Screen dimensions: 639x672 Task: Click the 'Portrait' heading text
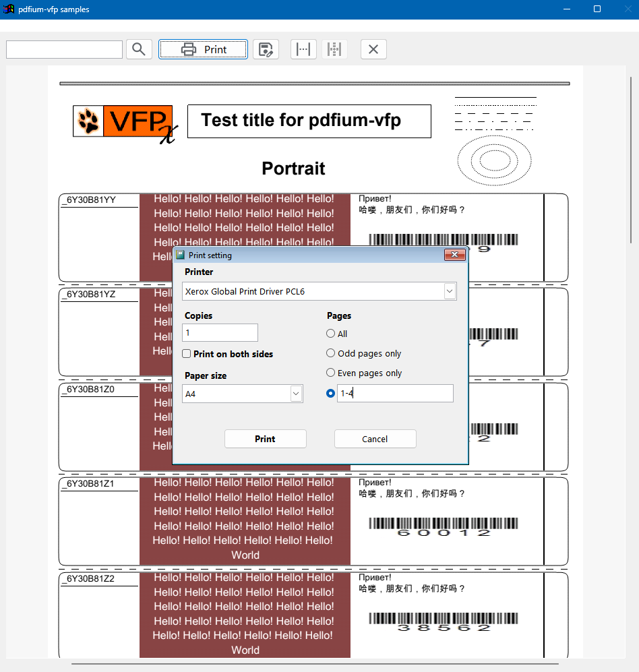(294, 169)
